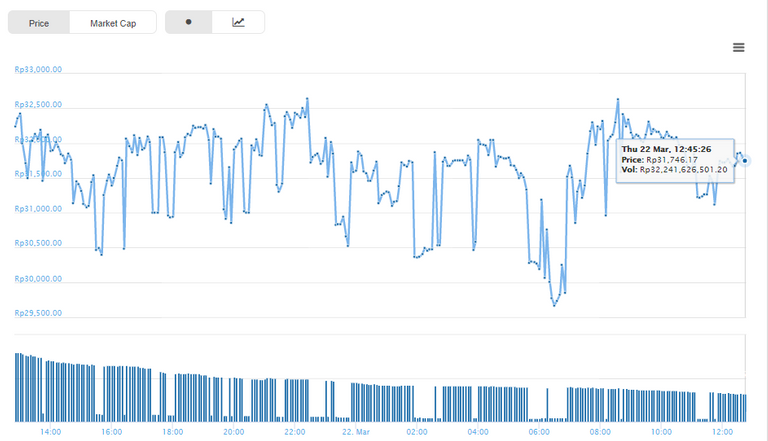Click the 16:00 time axis label

click(x=112, y=432)
